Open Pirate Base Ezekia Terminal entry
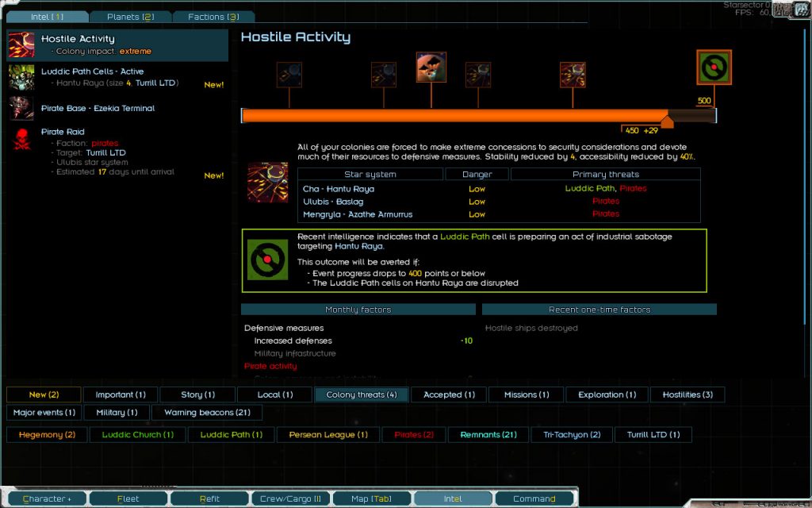The image size is (812, 508). coord(98,108)
